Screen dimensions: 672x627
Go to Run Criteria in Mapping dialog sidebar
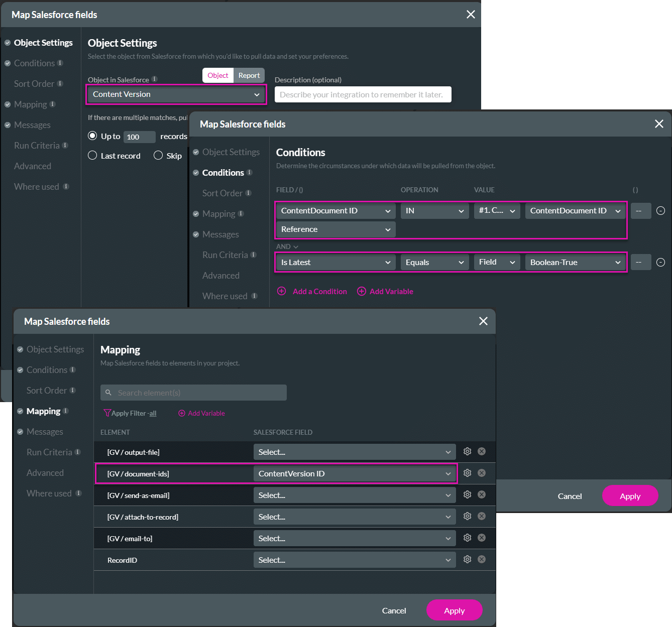(49, 452)
